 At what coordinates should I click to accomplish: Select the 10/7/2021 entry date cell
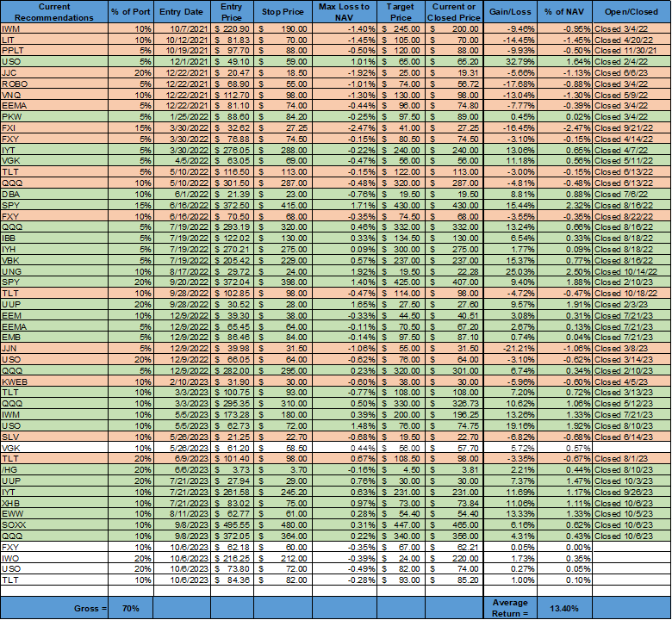click(x=182, y=28)
